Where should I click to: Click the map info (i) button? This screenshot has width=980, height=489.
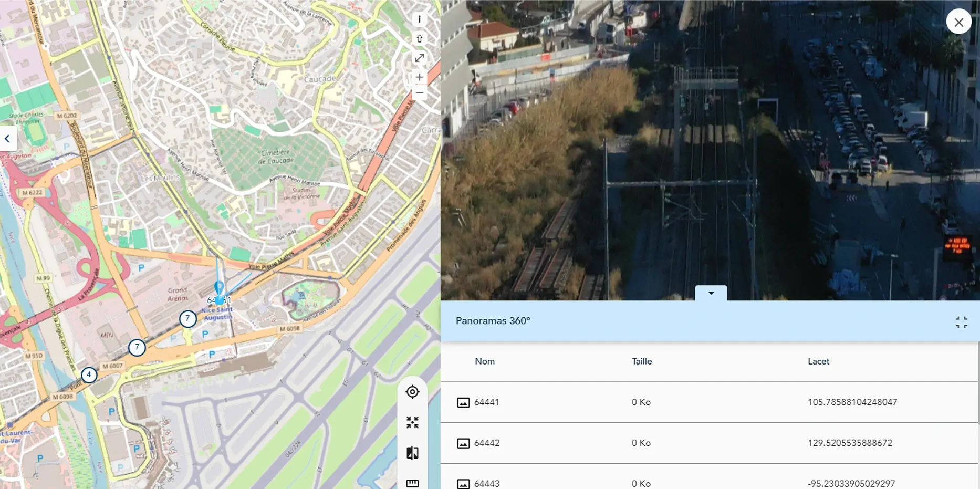pyautogui.click(x=419, y=19)
